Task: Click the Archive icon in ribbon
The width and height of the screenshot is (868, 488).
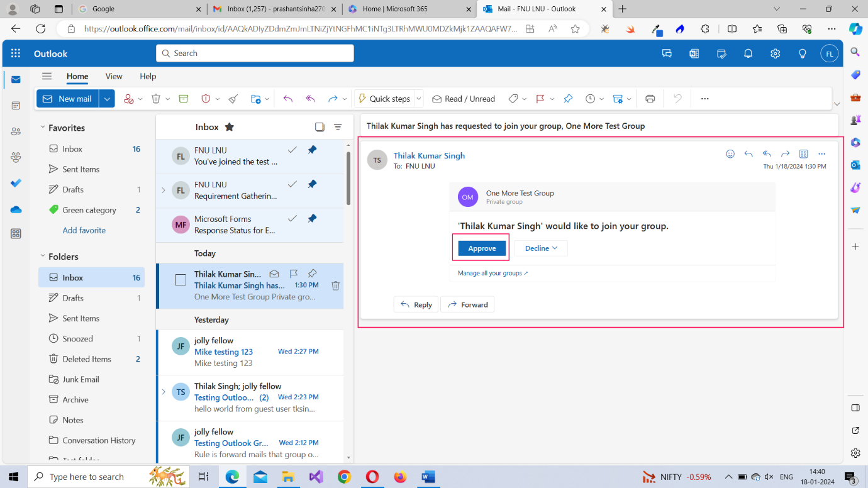Action: pos(184,99)
